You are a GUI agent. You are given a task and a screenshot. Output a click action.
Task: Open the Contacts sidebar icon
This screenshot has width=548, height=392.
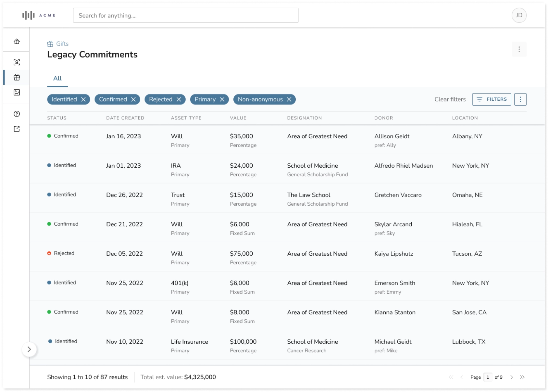point(17,62)
